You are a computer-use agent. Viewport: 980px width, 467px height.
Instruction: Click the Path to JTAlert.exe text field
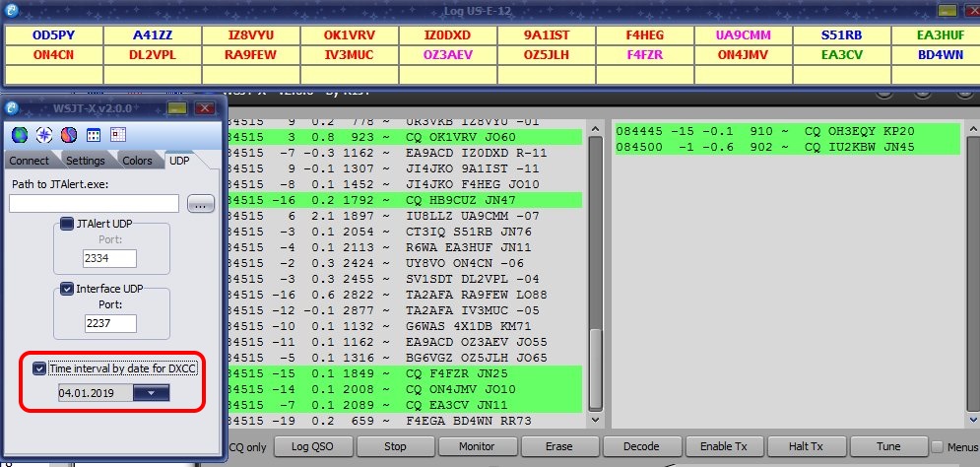click(x=94, y=204)
